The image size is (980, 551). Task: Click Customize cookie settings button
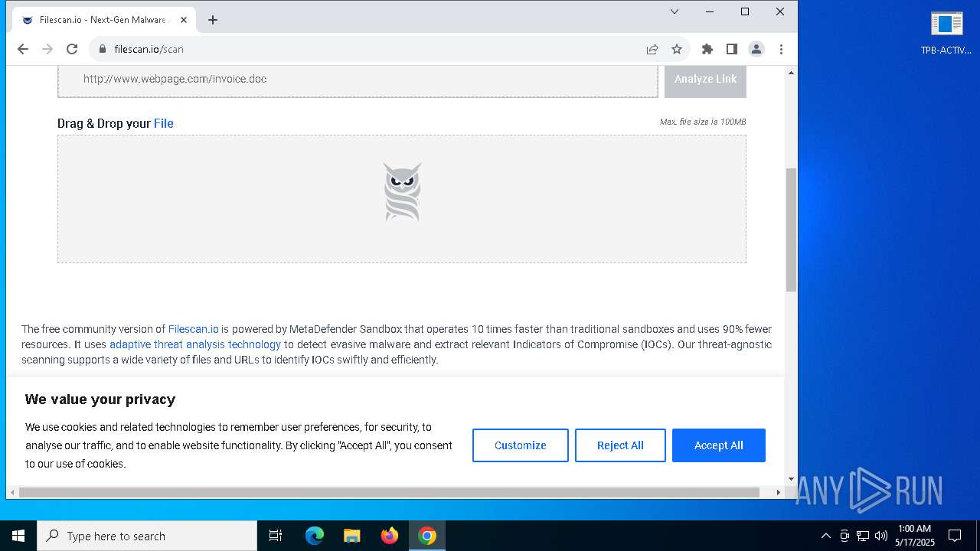pos(521,445)
